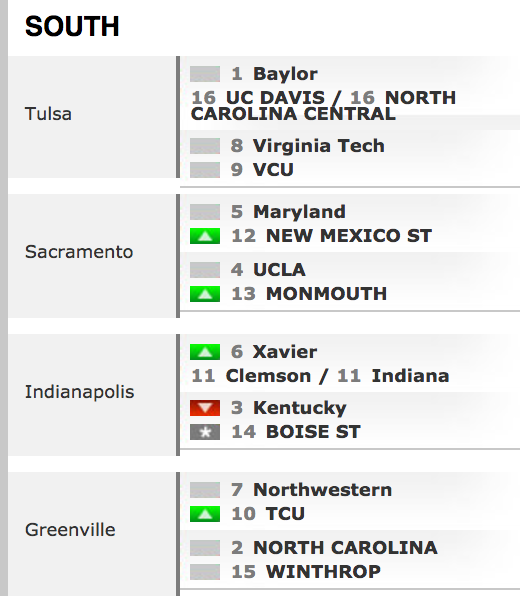
Task: Select the Sacramento site label
Action: pos(79,252)
